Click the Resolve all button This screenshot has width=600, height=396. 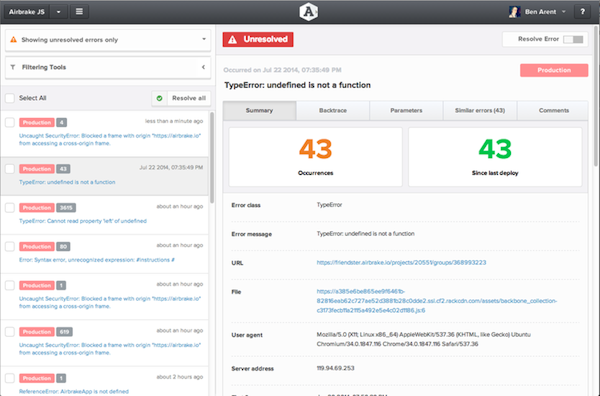tap(181, 98)
